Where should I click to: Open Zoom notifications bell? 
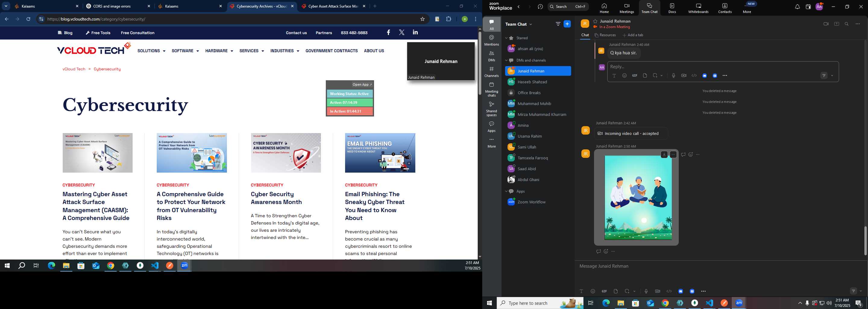click(797, 7)
